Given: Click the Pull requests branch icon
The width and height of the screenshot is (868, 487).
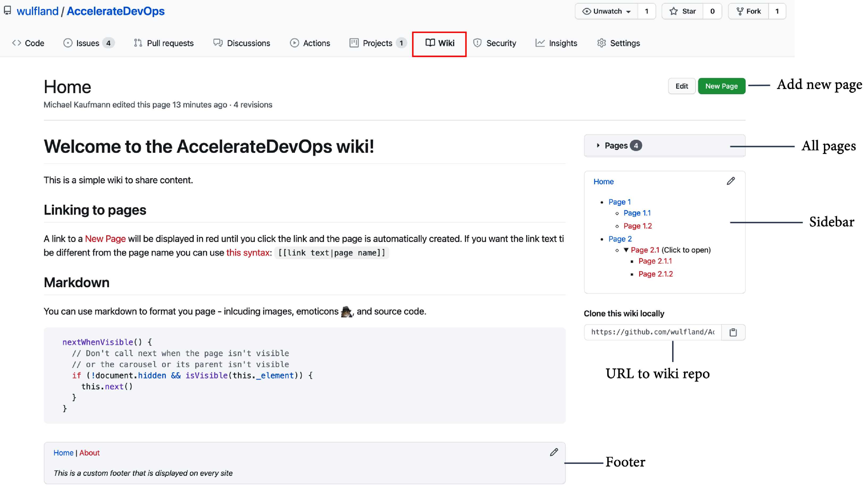Looking at the screenshot, I should click(x=138, y=43).
